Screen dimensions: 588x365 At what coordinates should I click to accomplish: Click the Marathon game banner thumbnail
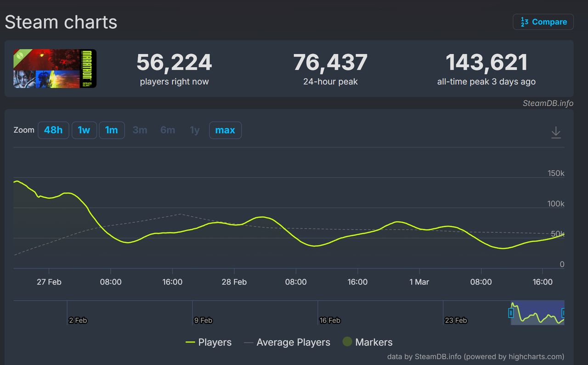[55, 68]
